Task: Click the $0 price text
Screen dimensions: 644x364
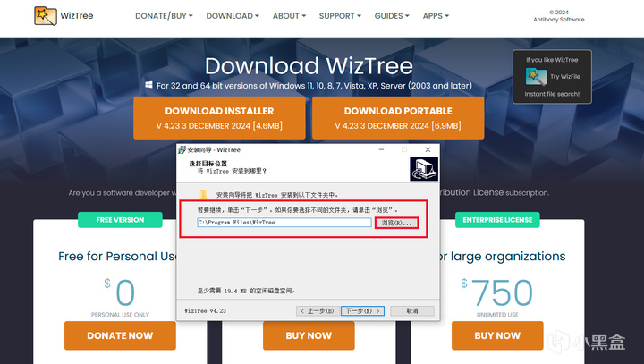Action: tap(120, 292)
